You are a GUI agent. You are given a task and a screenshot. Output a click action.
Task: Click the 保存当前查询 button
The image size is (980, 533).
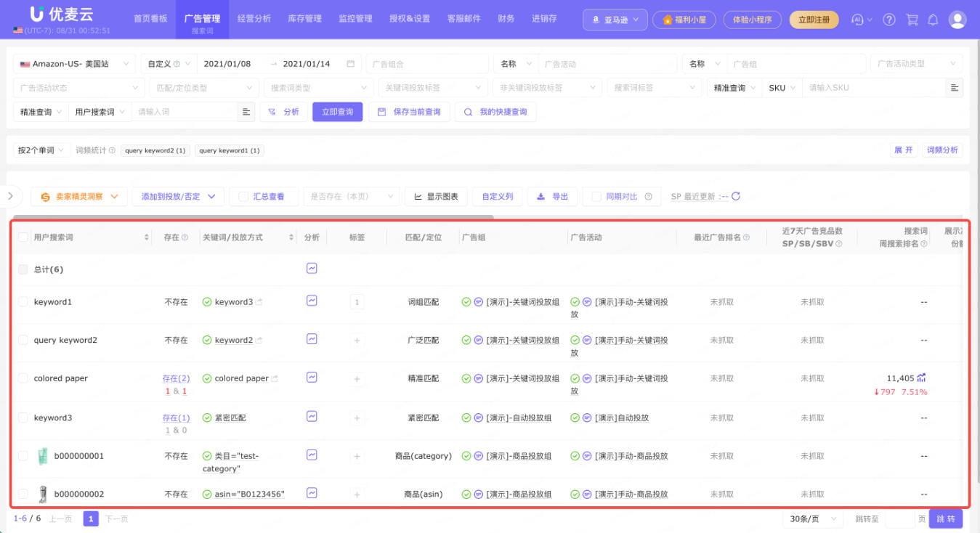[x=410, y=112]
